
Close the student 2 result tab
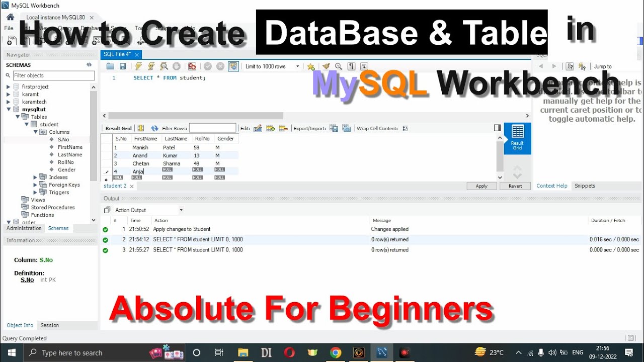132,186
